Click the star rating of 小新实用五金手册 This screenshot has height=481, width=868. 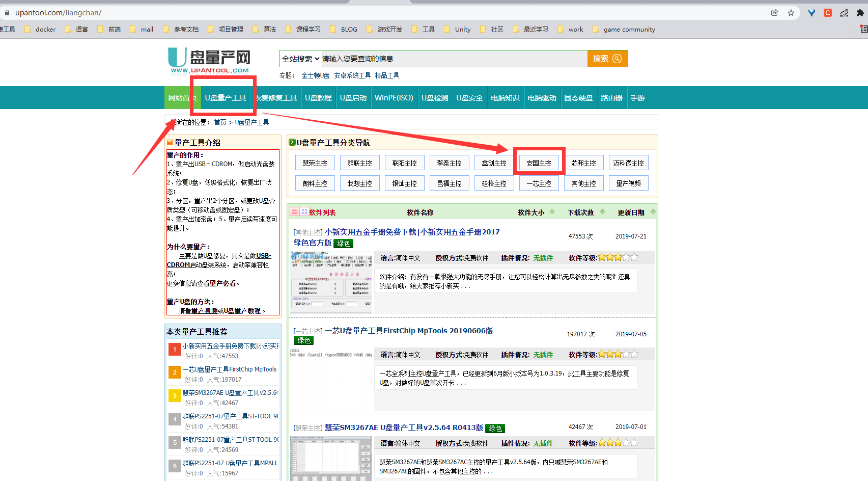(618, 257)
